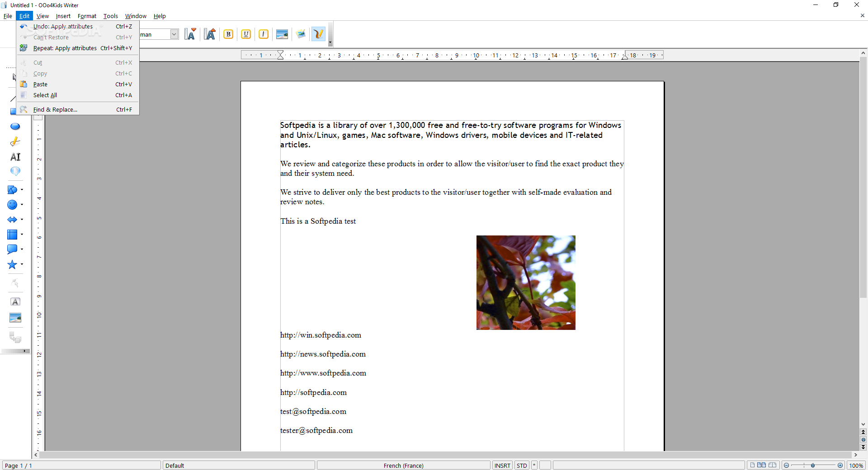
Task: Toggle INSRT insert mode in status bar
Action: [x=502, y=465]
